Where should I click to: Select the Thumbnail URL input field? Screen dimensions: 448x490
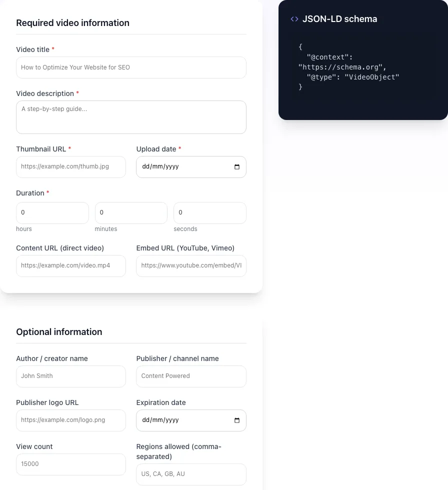click(x=71, y=167)
